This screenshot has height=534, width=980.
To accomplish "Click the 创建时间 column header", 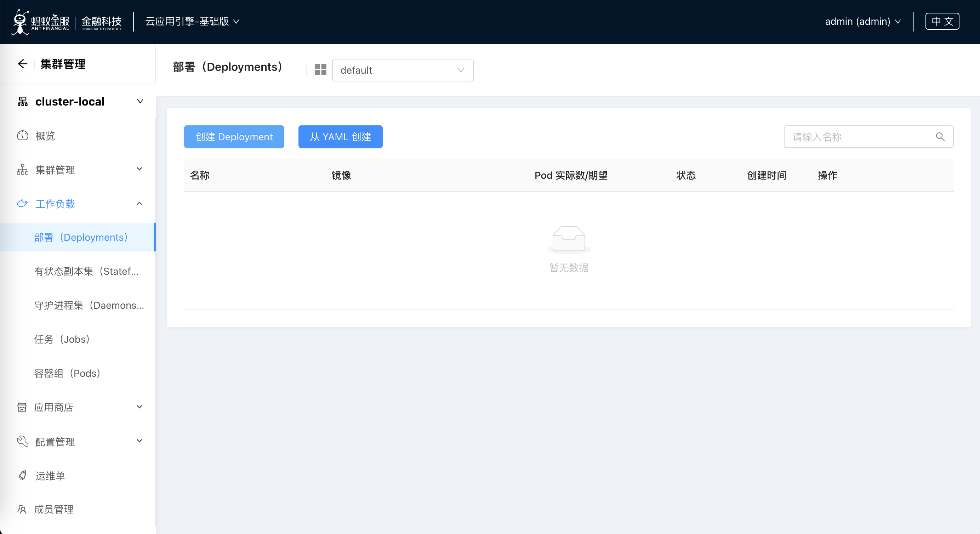I will point(767,175).
